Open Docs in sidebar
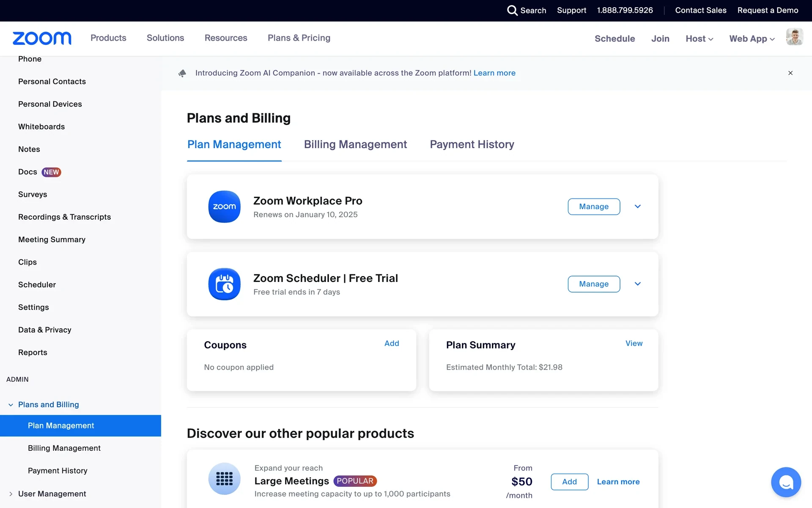The height and width of the screenshot is (508, 812). 27,172
